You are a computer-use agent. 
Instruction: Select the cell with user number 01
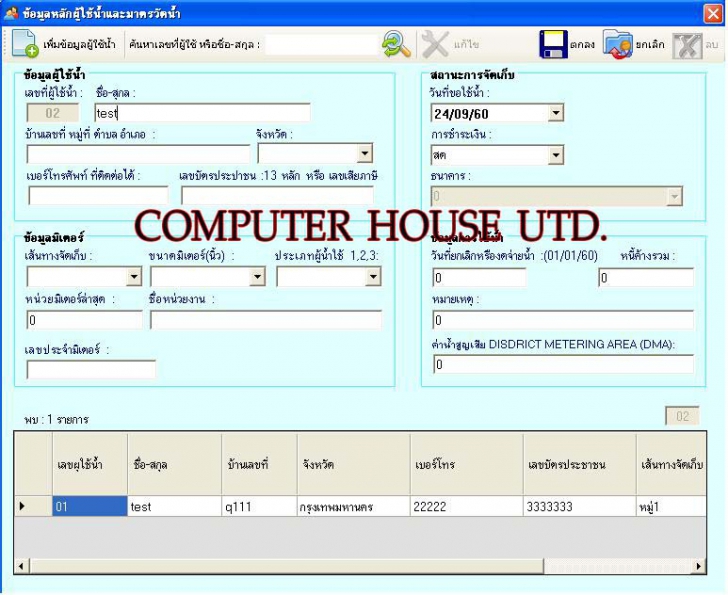point(90,506)
